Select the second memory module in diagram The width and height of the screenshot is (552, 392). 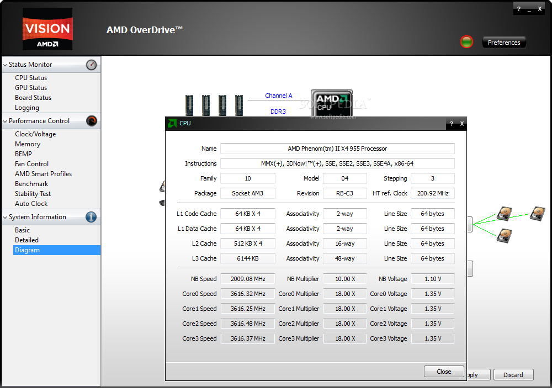(x=206, y=105)
